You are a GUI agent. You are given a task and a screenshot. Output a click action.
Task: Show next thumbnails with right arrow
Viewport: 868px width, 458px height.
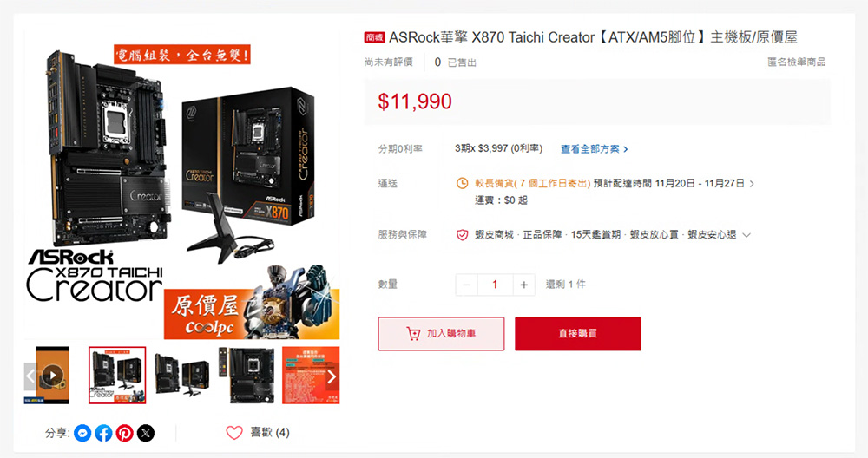pos(332,376)
